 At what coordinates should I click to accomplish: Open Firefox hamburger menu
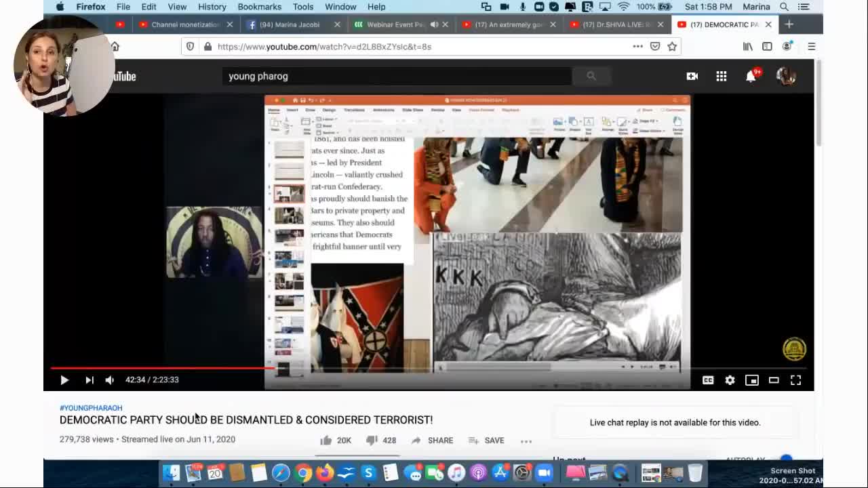click(811, 47)
